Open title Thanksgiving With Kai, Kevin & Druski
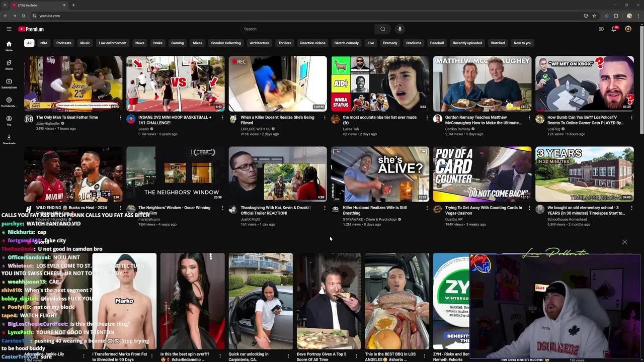 point(276,211)
